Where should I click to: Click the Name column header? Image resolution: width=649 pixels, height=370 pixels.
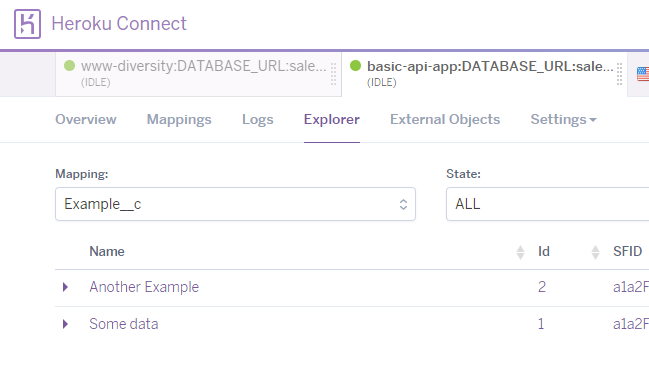pyautogui.click(x=107, y=252)
